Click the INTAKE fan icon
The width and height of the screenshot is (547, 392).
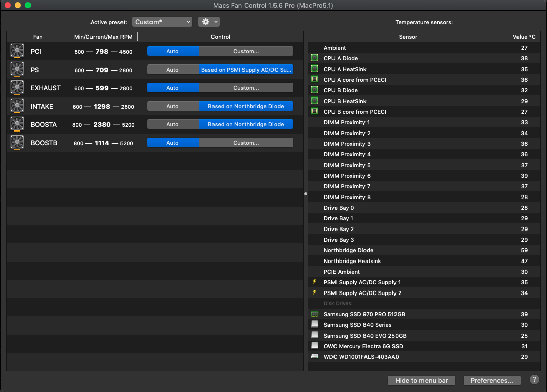pyautogui.click(x=17, y=106)
